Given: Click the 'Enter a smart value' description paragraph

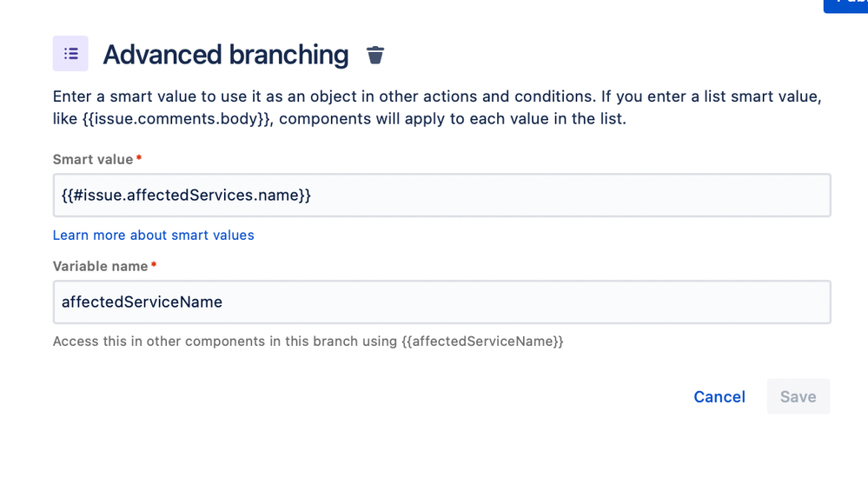Looking at the screenshot, I should tap(437, 108).
